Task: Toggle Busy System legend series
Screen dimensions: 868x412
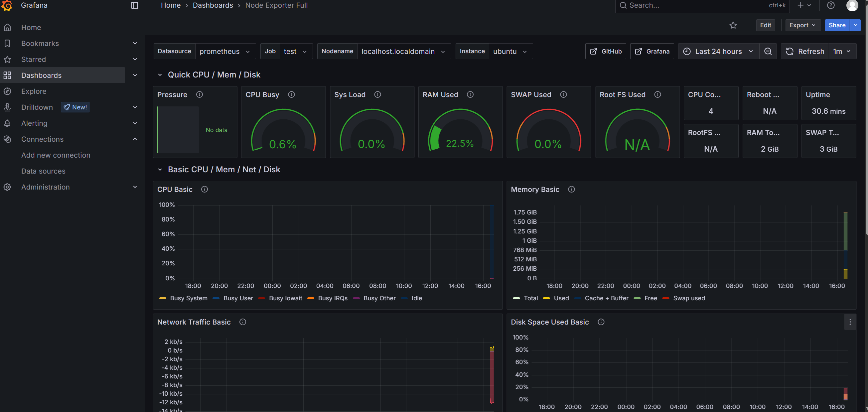Action: tap(188, 298)
